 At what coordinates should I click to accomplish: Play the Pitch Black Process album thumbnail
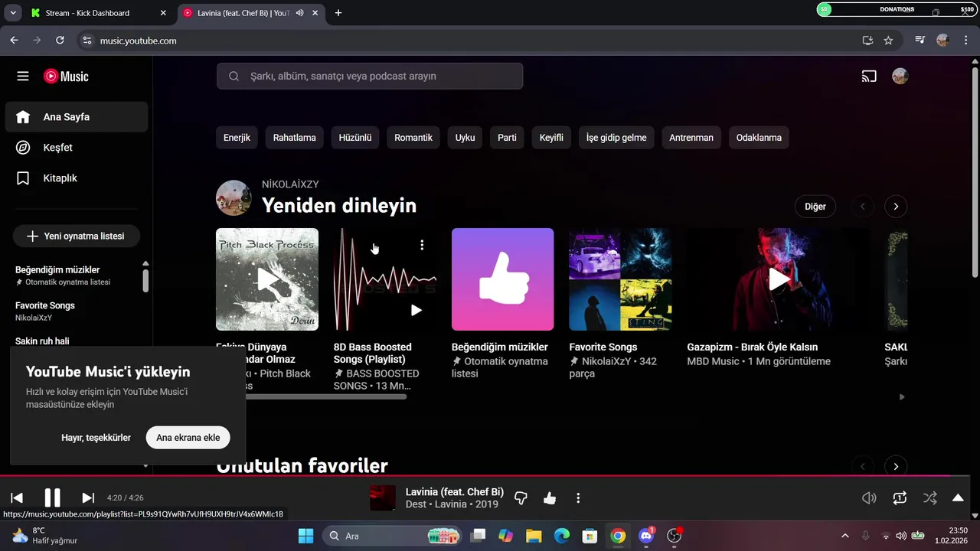(267, 279)
